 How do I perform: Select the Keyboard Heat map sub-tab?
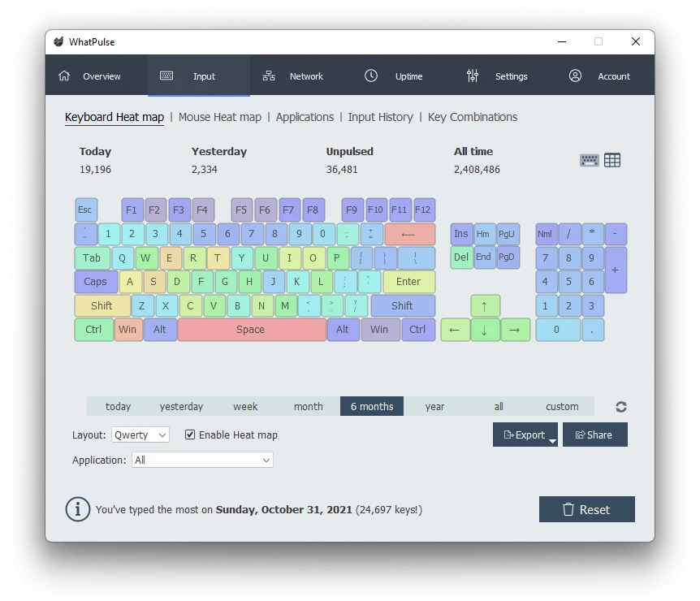click(115, 117)
